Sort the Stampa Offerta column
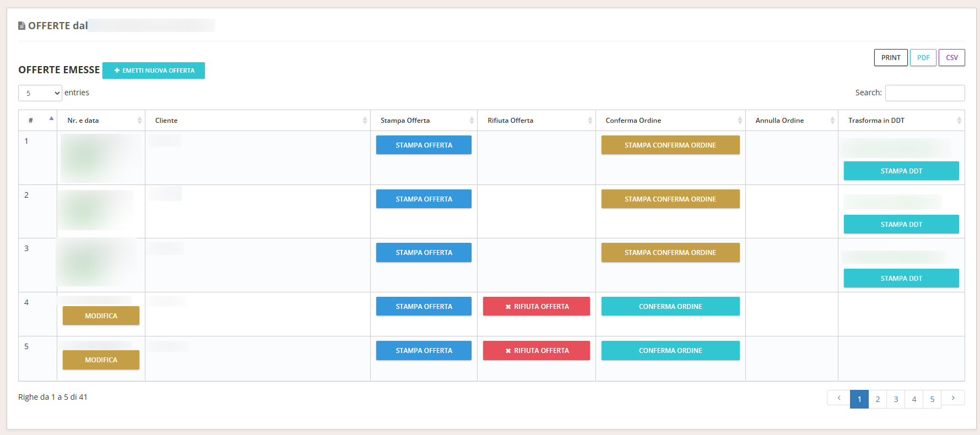Image resolution: width=980 pixels, height=435 pixels. click(472, 121)
